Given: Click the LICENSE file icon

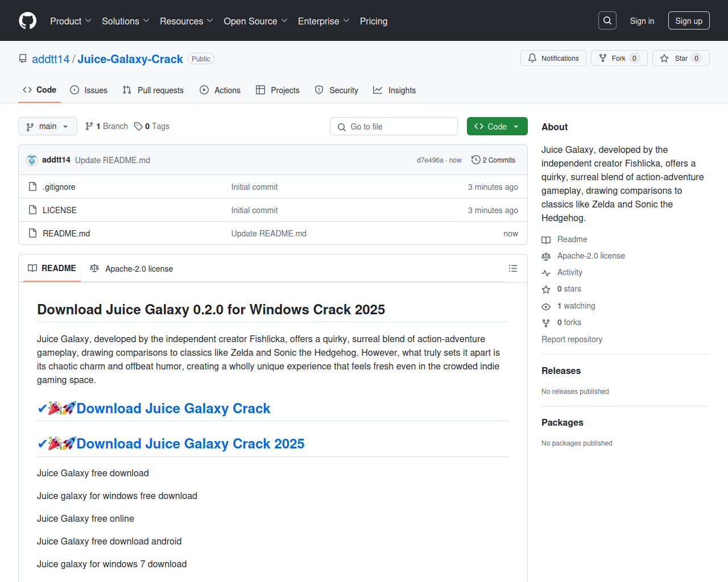Looking at the screenshot, I should 33,210.
